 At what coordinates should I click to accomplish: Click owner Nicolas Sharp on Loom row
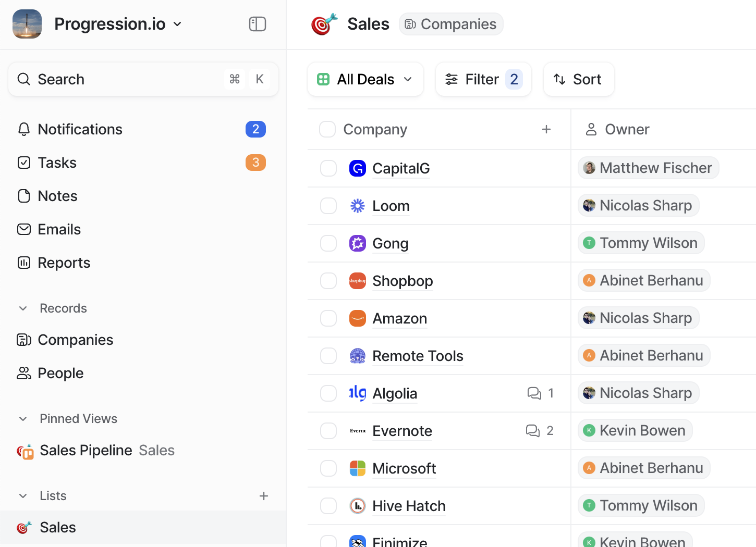(639, 205)
